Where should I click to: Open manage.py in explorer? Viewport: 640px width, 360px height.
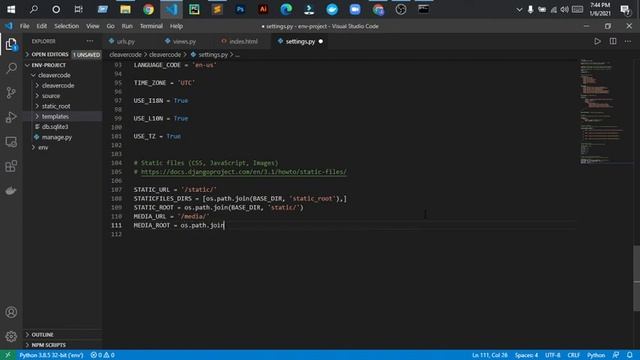click(57, 137)
